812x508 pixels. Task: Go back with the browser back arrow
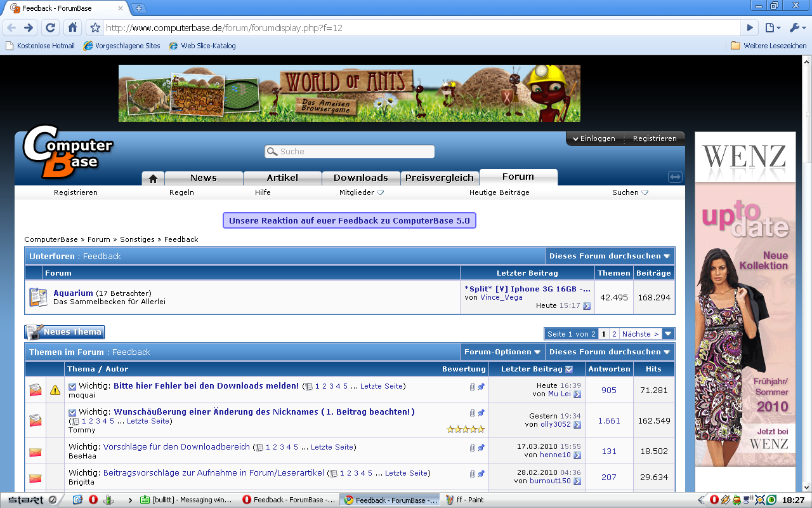[11, 28]
